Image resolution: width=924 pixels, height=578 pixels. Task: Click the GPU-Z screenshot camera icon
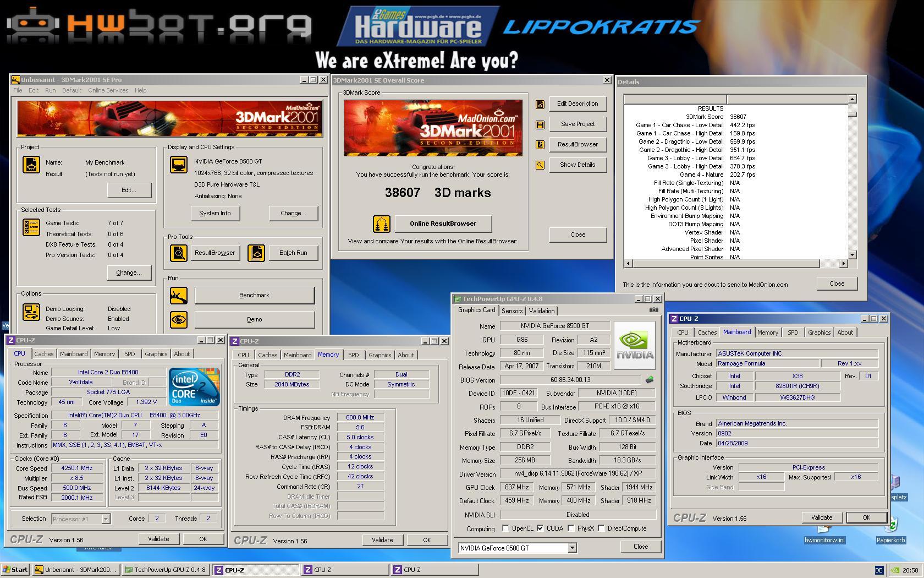click(653, 310)
